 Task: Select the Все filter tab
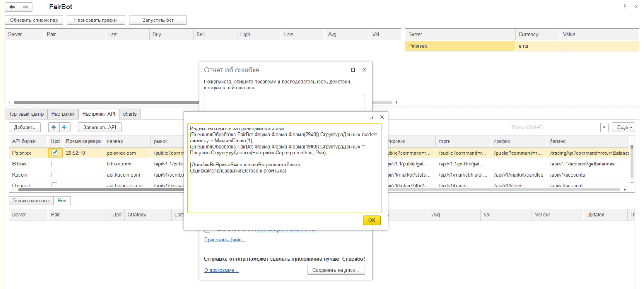[x=62, y=201]
